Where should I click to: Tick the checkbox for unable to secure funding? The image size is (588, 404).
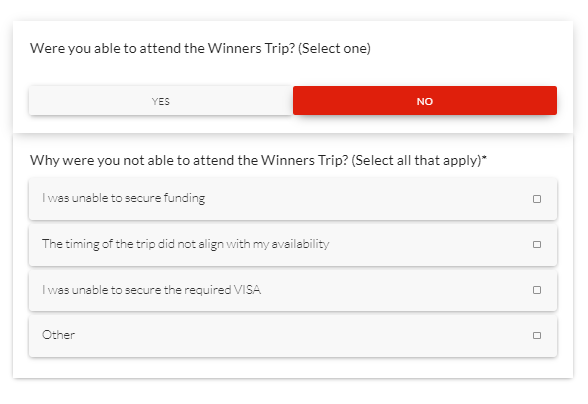(x=537, y=199)
